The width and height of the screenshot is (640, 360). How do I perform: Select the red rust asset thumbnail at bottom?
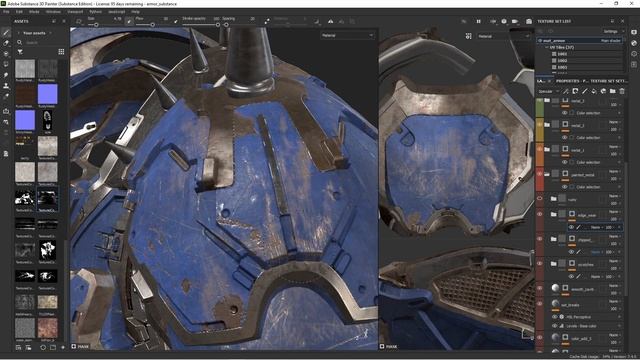(48, 328)
